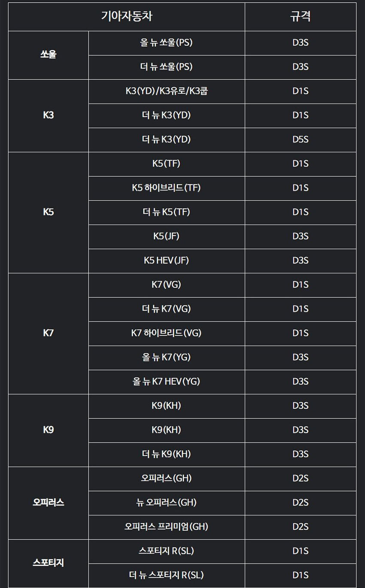This screenshot has height=588, width=365.
Task: Click the 오피러스 category cell in left column
Action: pos(49,503)
